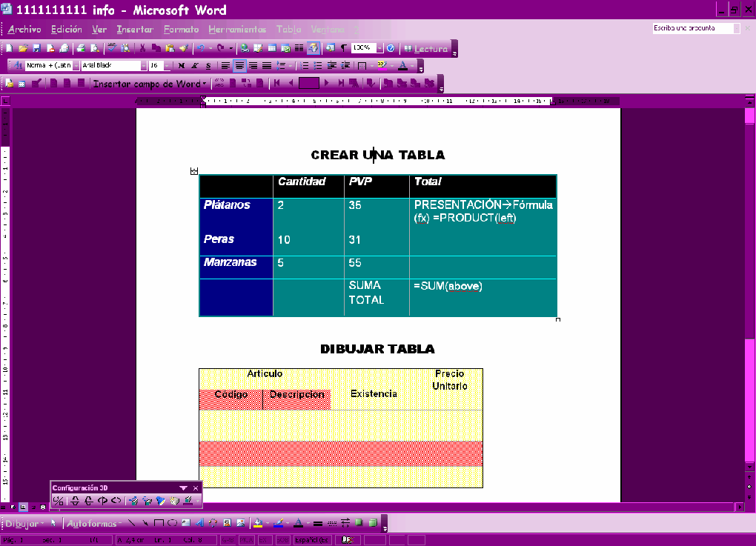Toggle Show/Hide paragraph marks
The height and width of the screenshot is (546, 756).
[x=343, y=48]
